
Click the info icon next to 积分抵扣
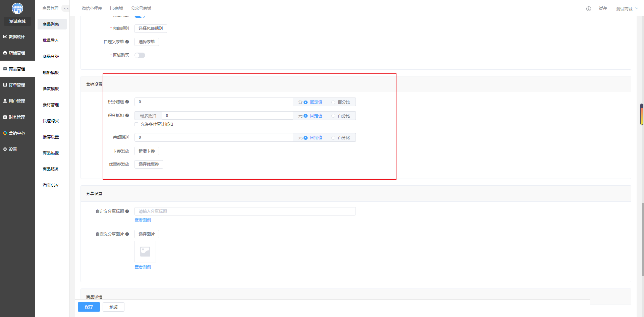pos(127,116)
